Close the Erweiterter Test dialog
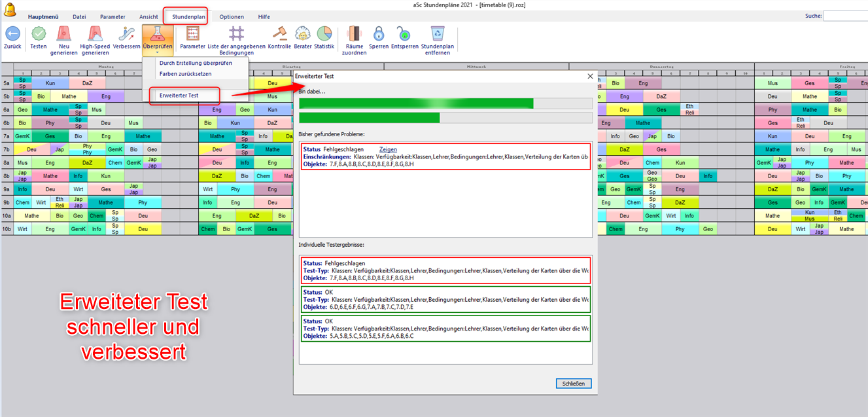This screenshot has width=868, height=417. (591, 77)
